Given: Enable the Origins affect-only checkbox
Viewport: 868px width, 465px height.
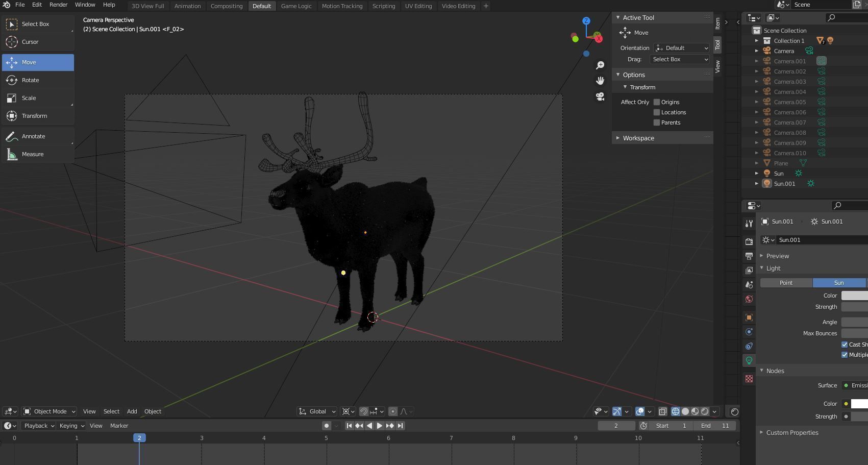Looking at the screenshot, I should (x=657, y=102).
